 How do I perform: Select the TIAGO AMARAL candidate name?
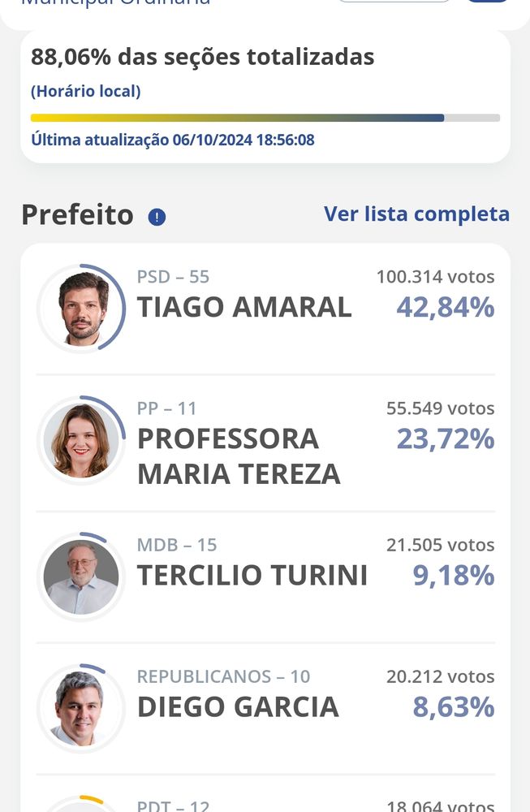[244, 307]
